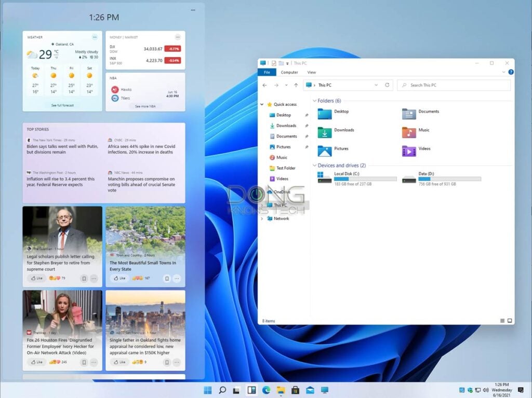
Task: Bookmark the Fox 26 Houston story
Action: pyautogui.click(x=84, y=362)
